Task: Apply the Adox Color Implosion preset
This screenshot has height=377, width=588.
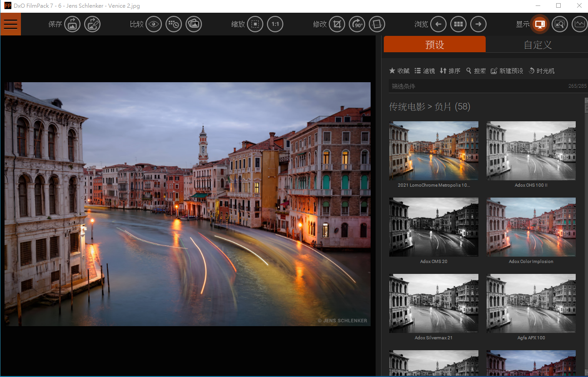Action: [x=531, y=227]
